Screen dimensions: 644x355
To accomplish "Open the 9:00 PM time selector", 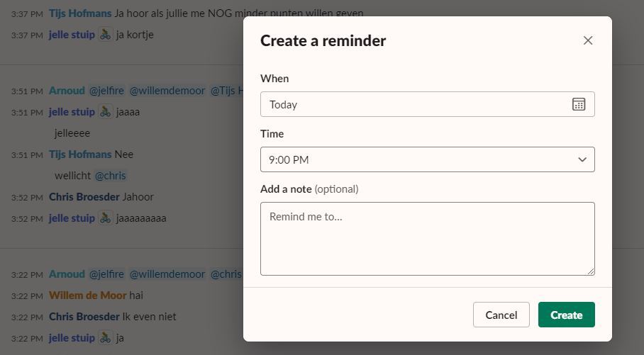I will 418,159.
